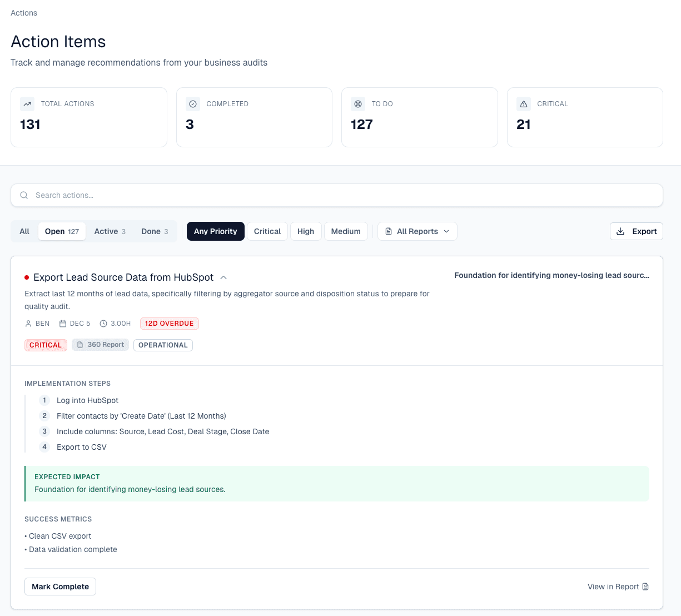Click the document icon next to 360 Report
The width and height of the screenshot is (681, 616).
[x=80, y=345]
